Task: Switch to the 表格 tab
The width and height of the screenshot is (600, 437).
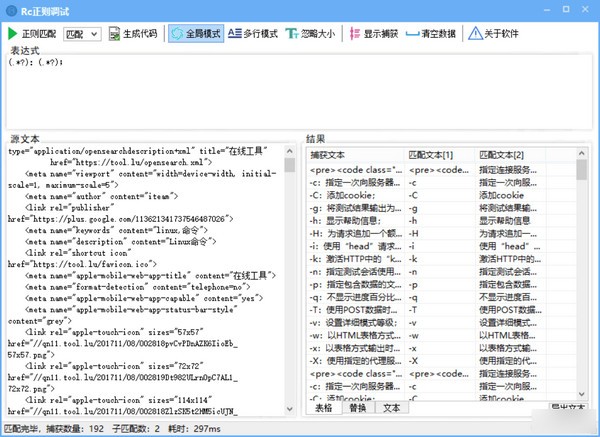Action: 322,408
